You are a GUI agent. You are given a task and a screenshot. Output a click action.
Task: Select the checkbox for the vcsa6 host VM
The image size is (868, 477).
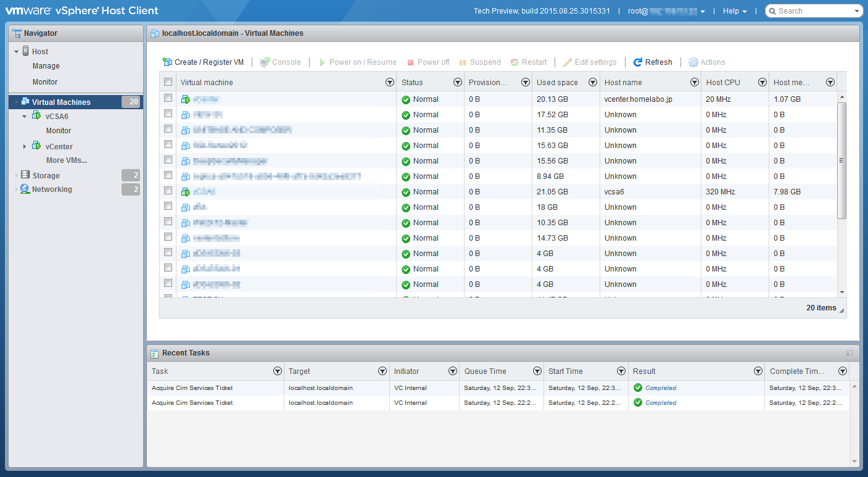click(x=168, y=191)
